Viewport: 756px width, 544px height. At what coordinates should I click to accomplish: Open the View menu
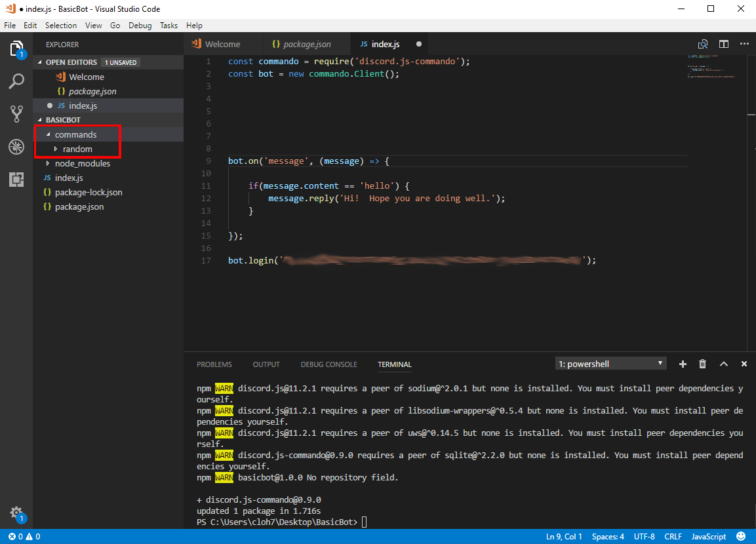(x=94, y=26)
